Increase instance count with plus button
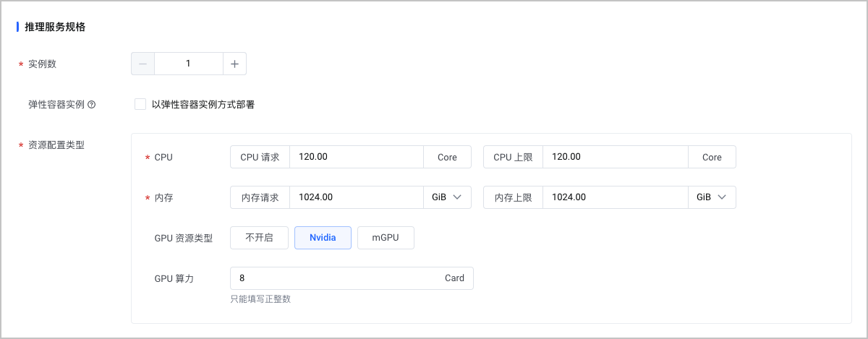The image size is (868, 339). point(234,64)
